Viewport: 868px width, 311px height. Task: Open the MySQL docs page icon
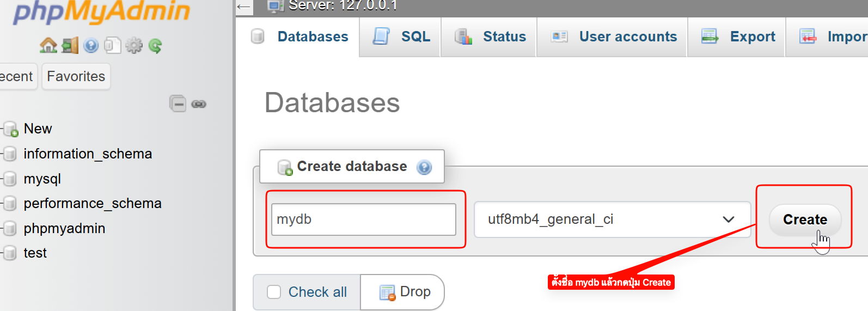point(112,46)
